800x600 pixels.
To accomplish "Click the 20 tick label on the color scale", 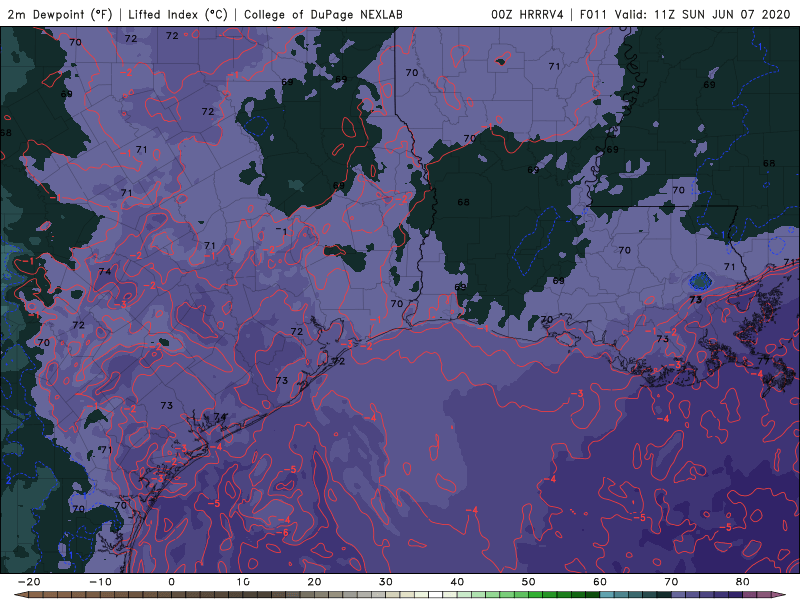I will pos(314,582).
